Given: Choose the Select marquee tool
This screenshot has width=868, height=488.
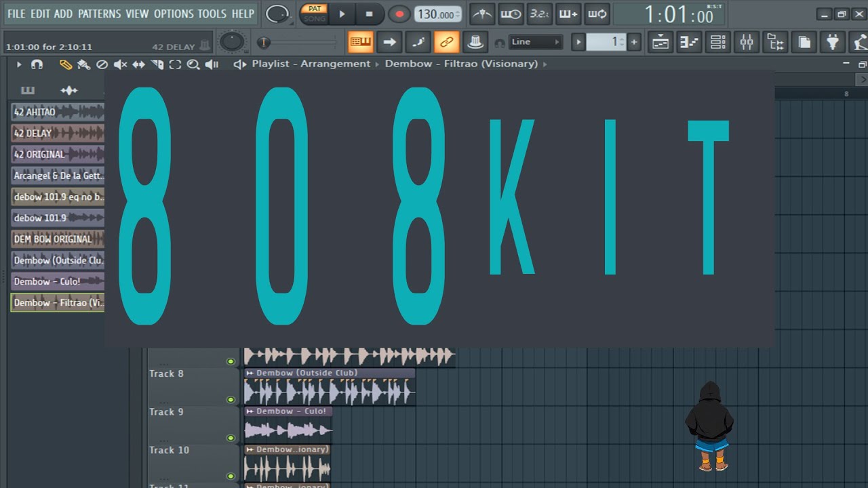Looking at the screenshot, I should (x=175, y=64).
